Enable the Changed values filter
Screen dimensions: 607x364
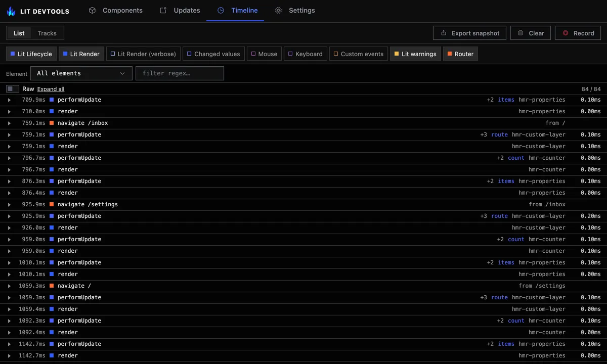pos(214,54)
